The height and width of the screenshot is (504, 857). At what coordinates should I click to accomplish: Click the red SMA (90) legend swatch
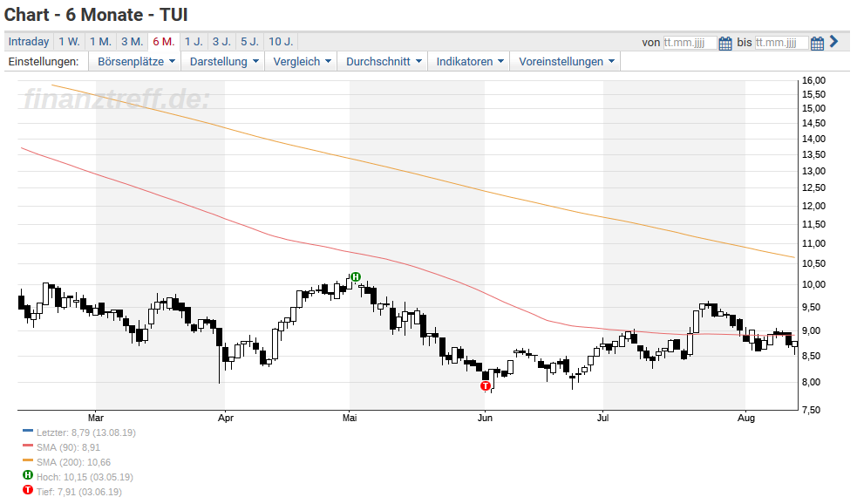(x=28, y=446)
